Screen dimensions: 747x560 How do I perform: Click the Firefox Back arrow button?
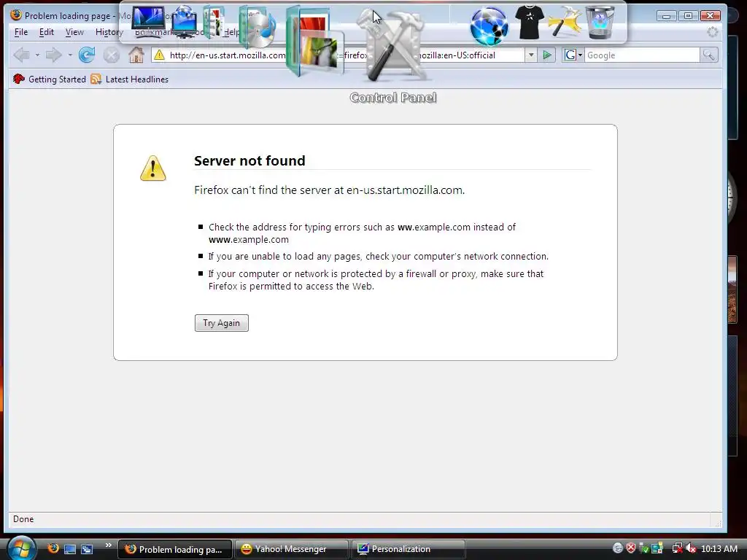click(x=21, y=55)
